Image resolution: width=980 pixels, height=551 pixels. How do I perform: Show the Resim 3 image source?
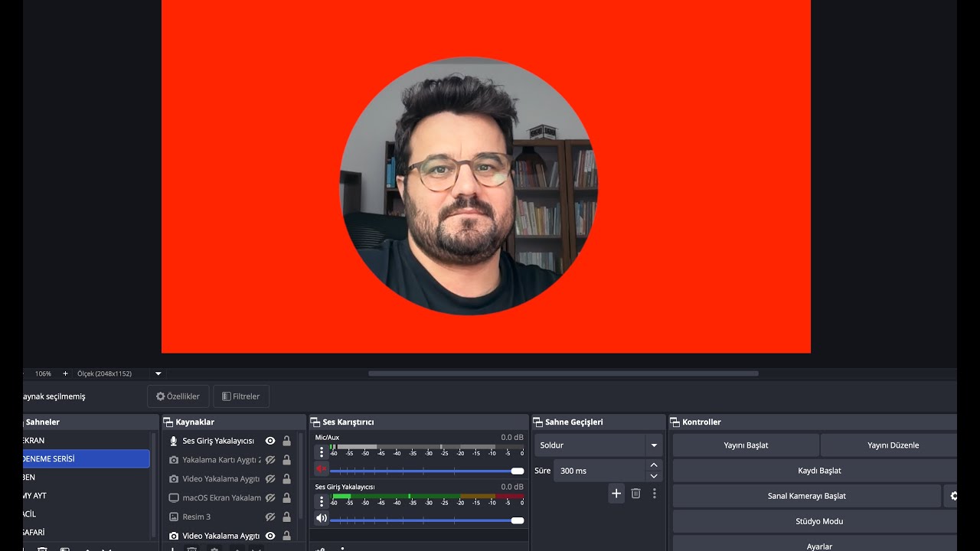pyautogui.click(x=270, y=517)
